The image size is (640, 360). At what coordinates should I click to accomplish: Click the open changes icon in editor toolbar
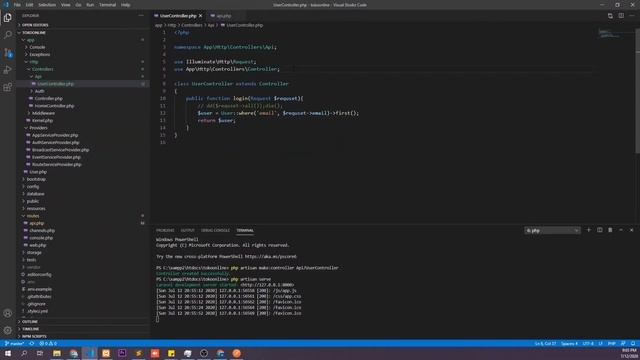click(610, 16)
